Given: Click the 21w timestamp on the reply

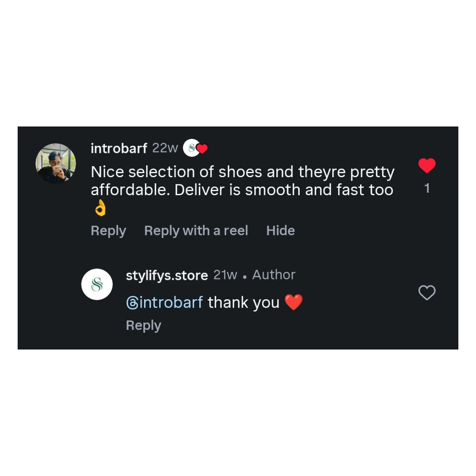Looking at the screenshot, I should tap(225, 275).
